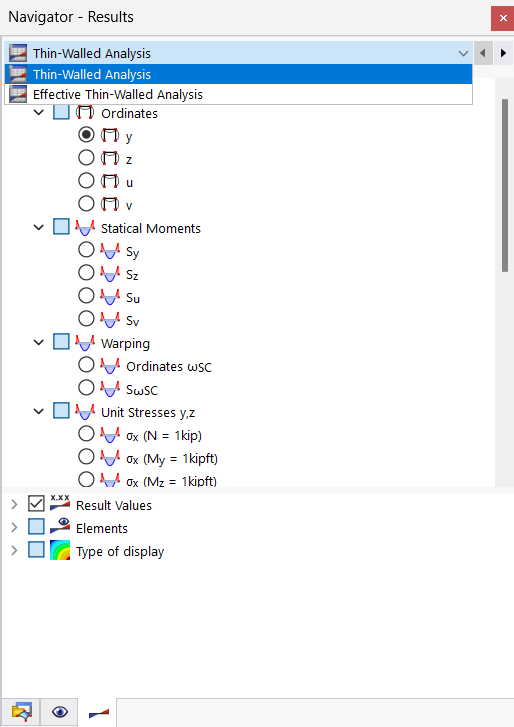
Task: Click the Sv diagram icon
Action: (110, 319)
